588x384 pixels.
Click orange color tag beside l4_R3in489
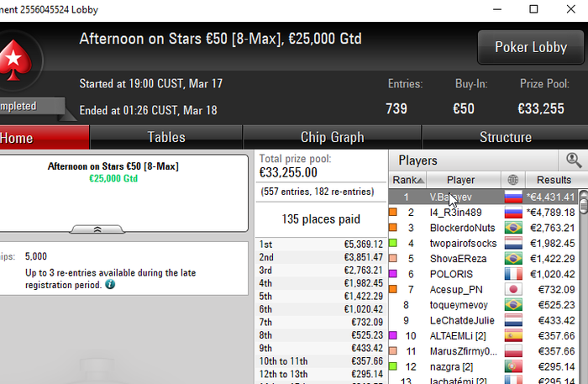coord(393,213)
